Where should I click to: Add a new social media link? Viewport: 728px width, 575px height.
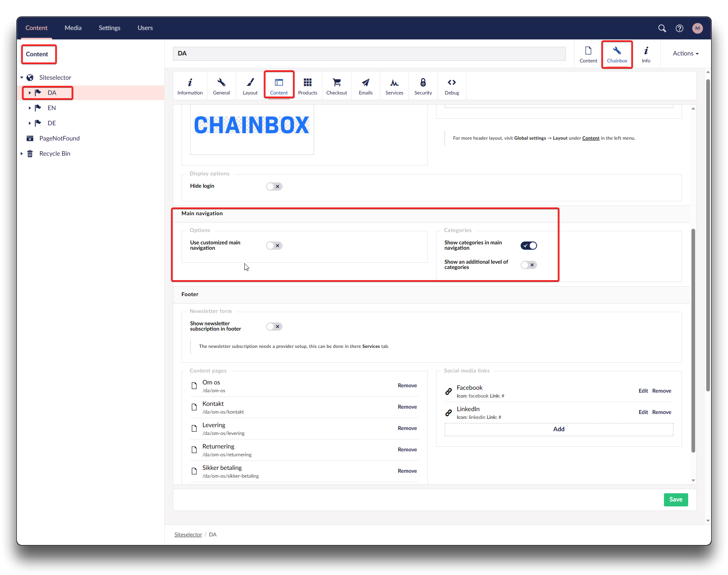559,429
